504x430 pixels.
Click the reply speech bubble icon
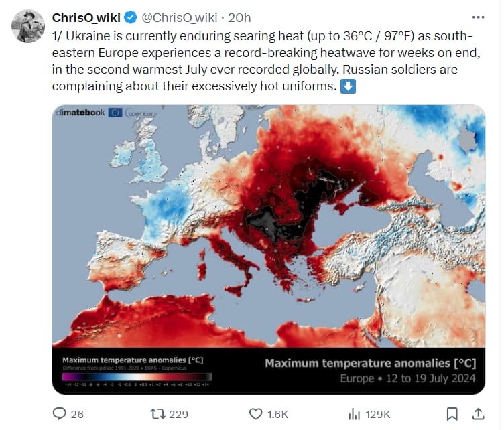point(60,413)
